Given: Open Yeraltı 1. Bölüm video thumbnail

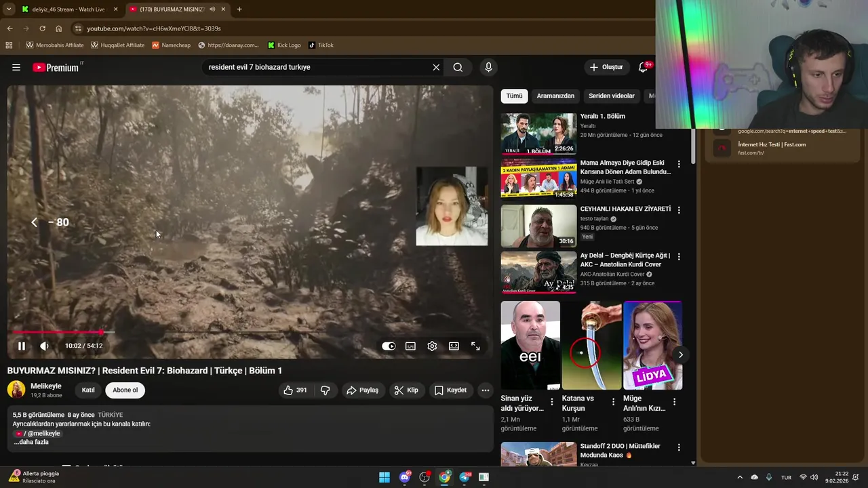Looking at the screenshot, I should pos(538,134).
